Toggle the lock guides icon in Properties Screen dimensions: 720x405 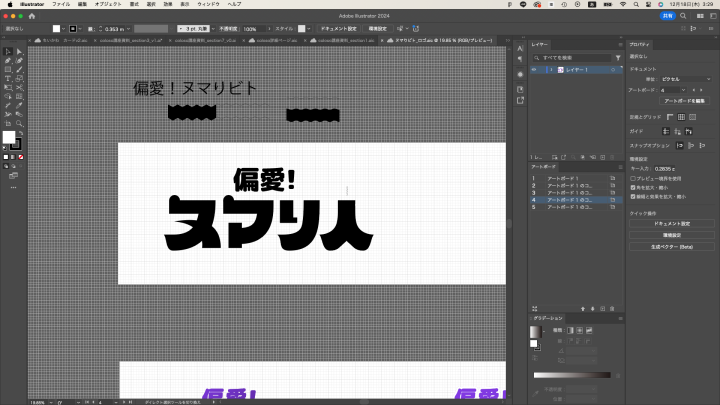coord(677,131)
